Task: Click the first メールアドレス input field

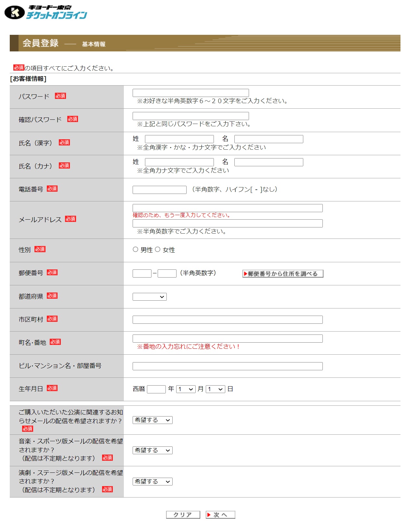Action: pos(228,208)
